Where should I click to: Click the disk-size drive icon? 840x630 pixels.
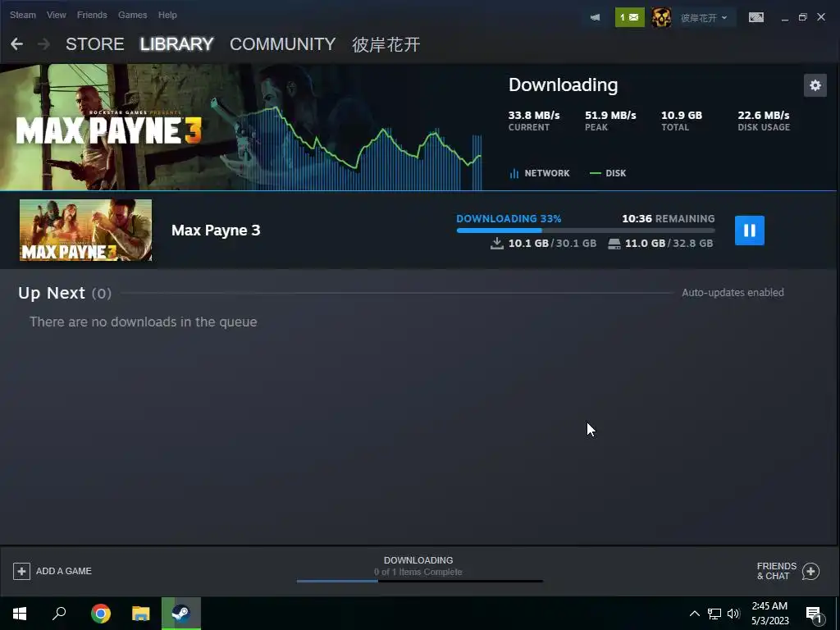pos(614,244)
